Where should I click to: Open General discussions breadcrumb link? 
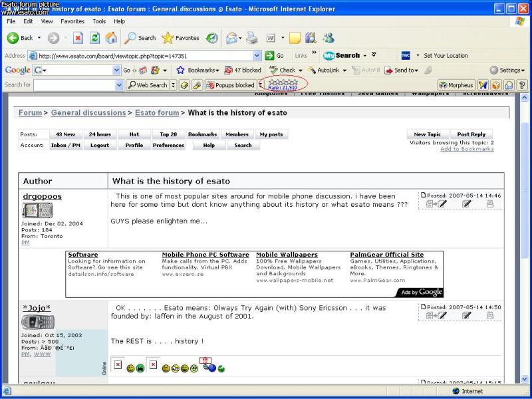click(88, 112)
